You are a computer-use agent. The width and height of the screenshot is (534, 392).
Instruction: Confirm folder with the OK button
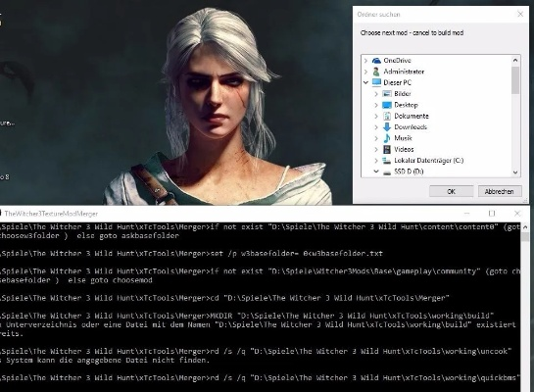pos(451,191)
